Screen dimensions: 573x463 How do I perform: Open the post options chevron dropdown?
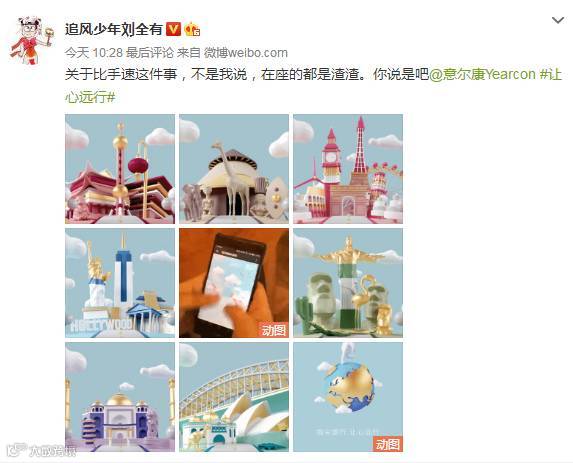tap(558, 20)
